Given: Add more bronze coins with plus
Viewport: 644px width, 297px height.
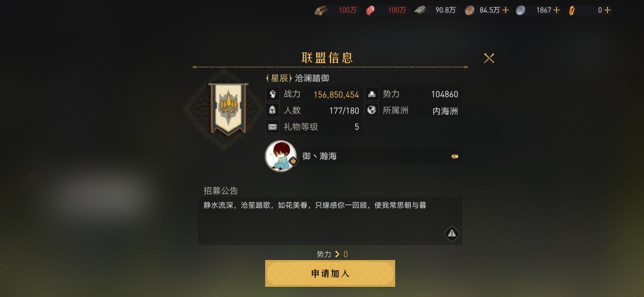Looking at the screenshot, I should coord(505,10).
